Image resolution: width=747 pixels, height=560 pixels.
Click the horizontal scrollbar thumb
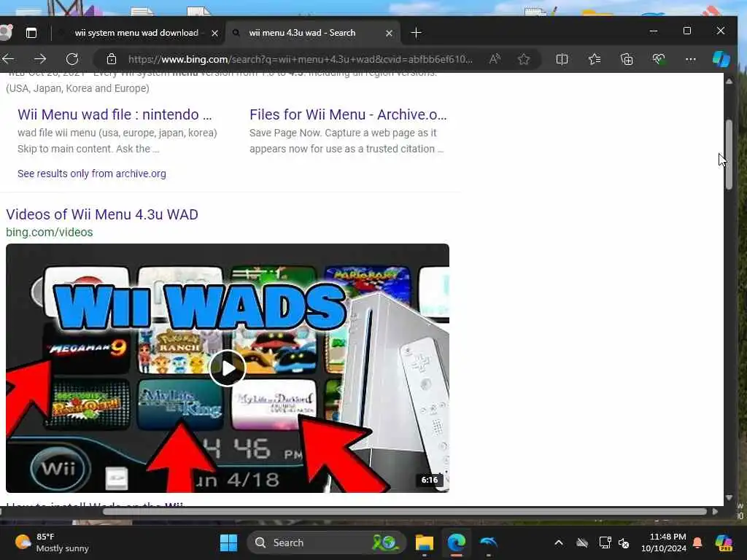click(x=404, y=511)
